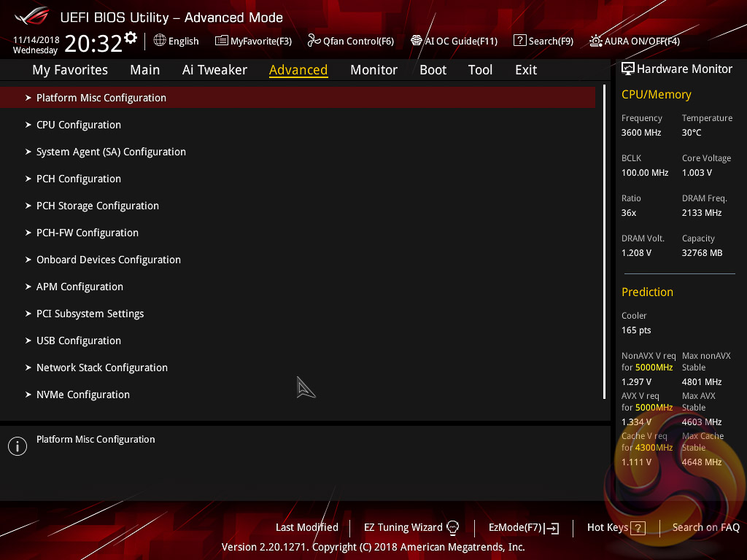This screenshot has width=747, height=560.
Task: Click the 1.003 V core voltage value
Action: point(697,173)
